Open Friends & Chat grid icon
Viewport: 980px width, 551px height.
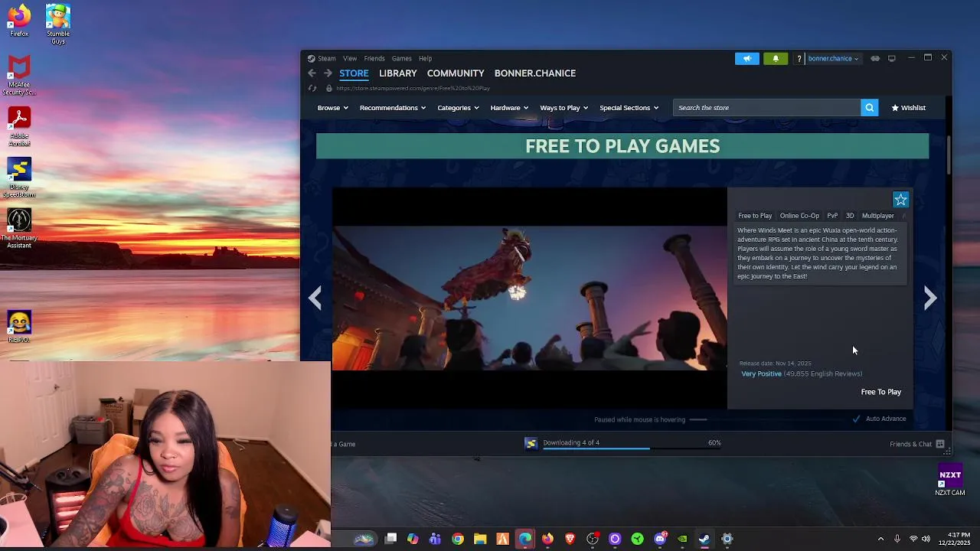click(940, 444)
